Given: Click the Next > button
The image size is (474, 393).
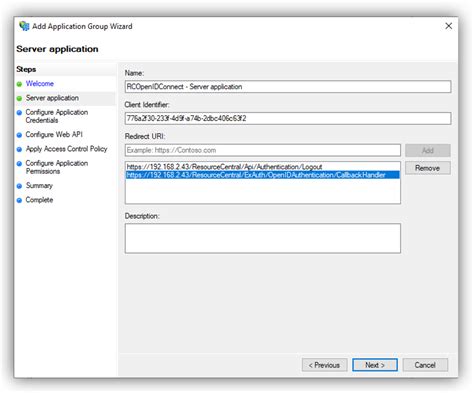Looking at the screenshot, I should (x=375, y=365).
